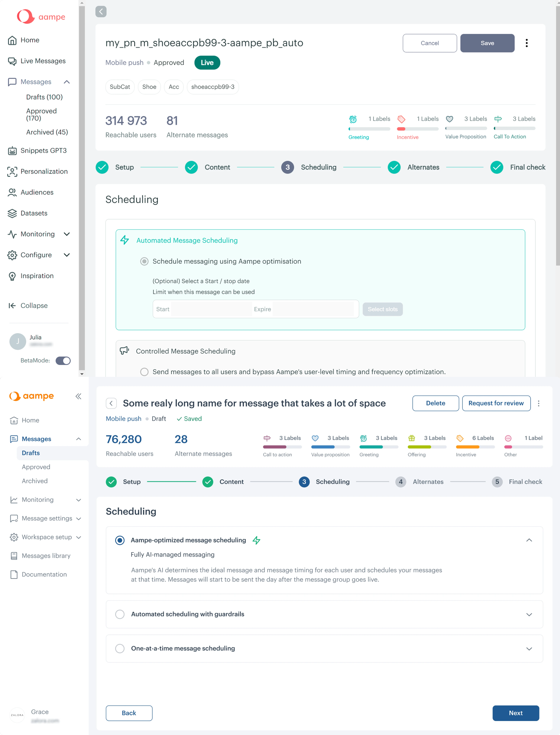Click the Cancel button
Image resolution: width=560 pixels, height=735 pixels.
429,43
